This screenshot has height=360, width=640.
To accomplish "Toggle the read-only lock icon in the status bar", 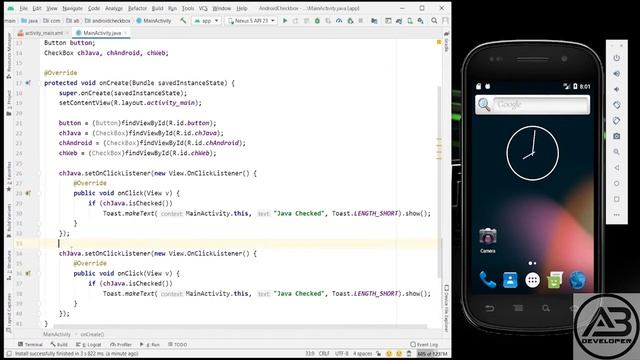I will [x=378, y=353].
